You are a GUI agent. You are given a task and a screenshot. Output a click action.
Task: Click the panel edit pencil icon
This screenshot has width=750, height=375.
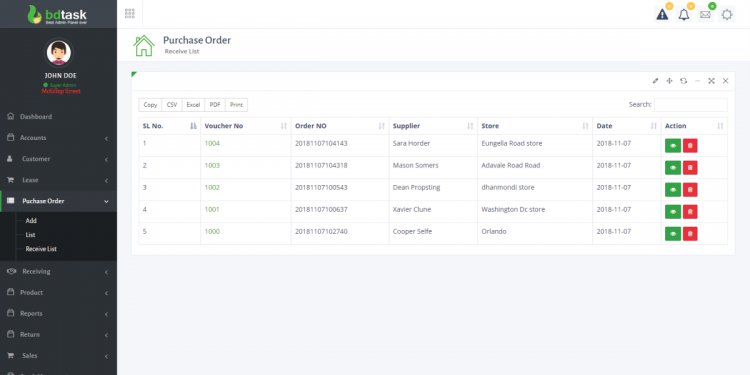pyautogui.click(x=655, y=81)
